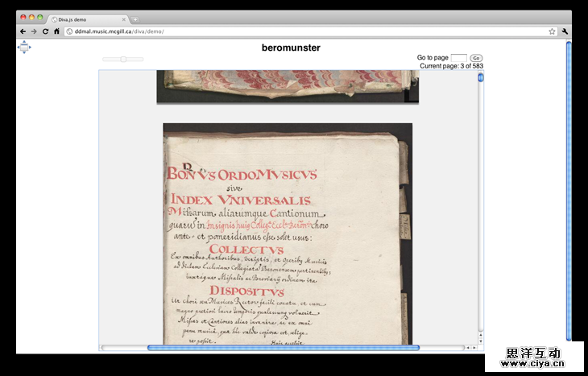This screenshot has height=376, width=588.
Task: Click the "beromunster" heading
Action: click(291, 48)
